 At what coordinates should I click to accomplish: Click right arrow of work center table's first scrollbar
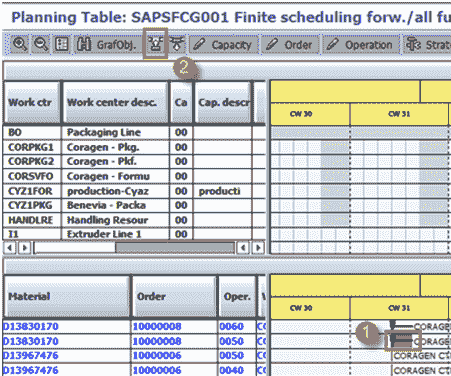pos(25,248)
